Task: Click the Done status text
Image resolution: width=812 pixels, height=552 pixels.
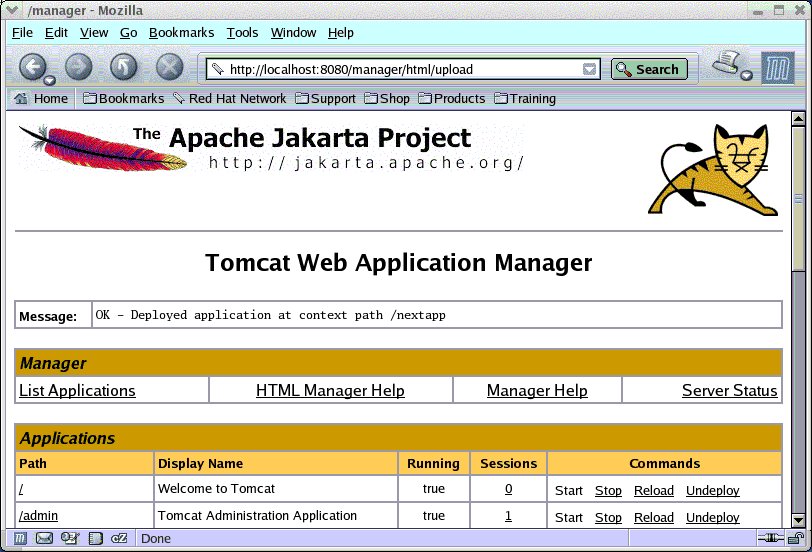Action: (x=156, y=539)
